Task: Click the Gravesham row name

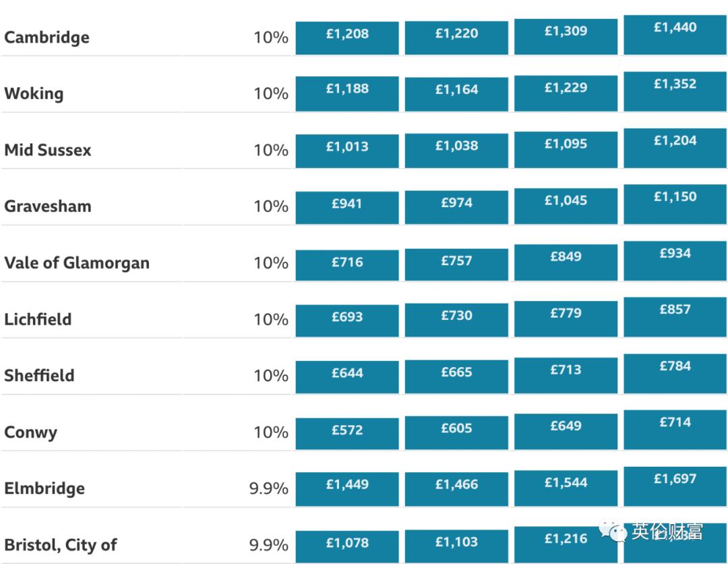Action: coord(48,206)
